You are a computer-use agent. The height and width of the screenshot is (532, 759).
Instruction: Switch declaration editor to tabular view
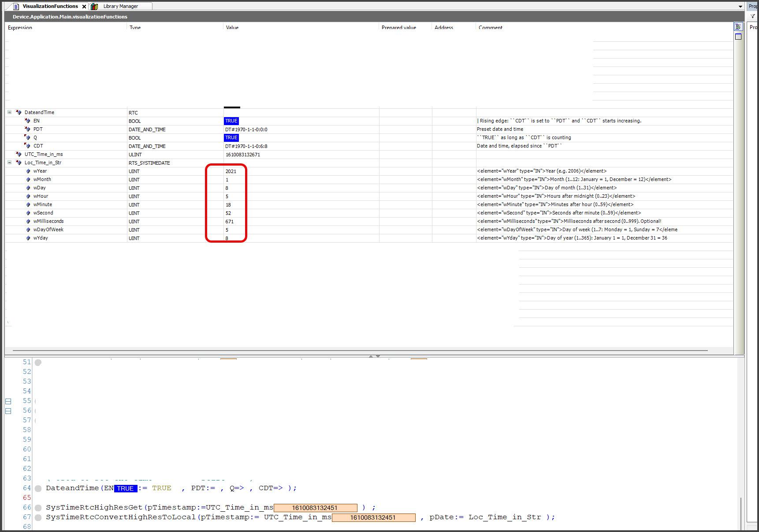coord(738,37)
